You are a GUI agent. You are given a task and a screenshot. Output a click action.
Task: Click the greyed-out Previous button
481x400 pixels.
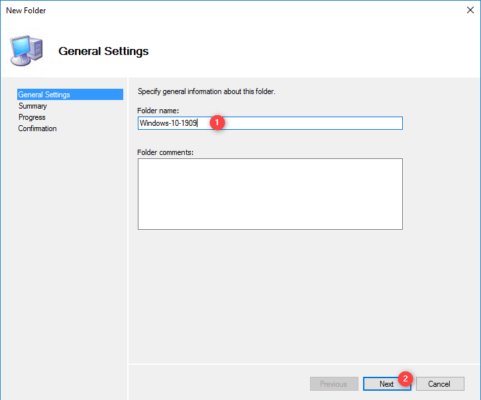tap(334, 384)
